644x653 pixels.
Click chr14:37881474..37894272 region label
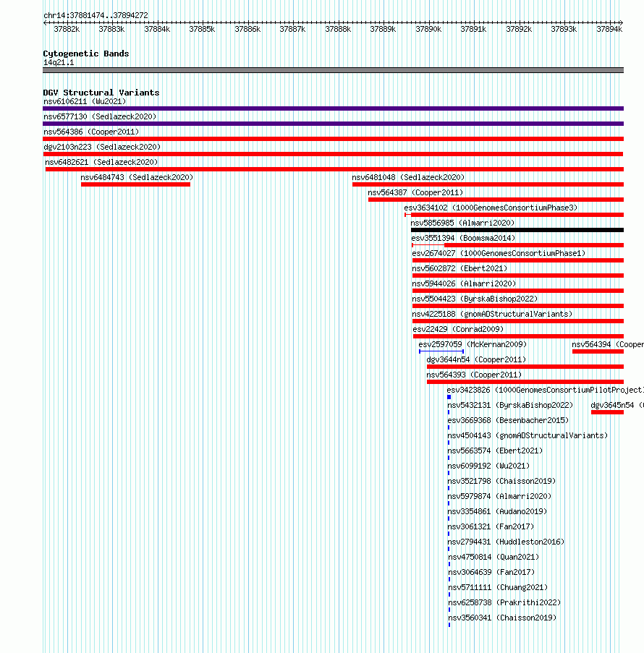tap(96, 15)
